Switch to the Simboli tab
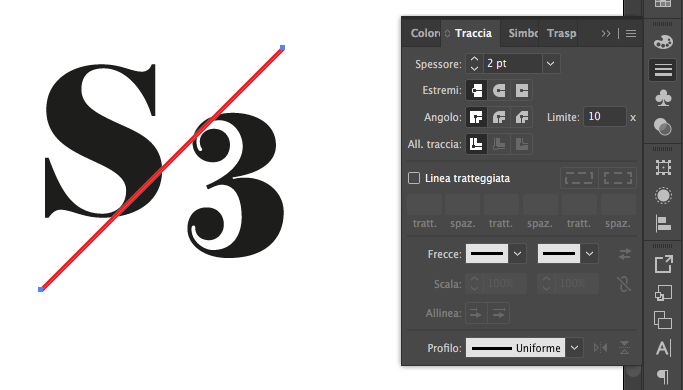This screenshot has height=390, width=683. pos(523,33)
